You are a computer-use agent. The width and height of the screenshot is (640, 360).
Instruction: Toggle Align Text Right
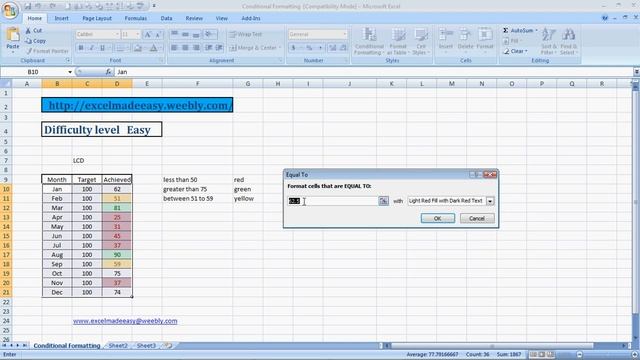(196, 48)
